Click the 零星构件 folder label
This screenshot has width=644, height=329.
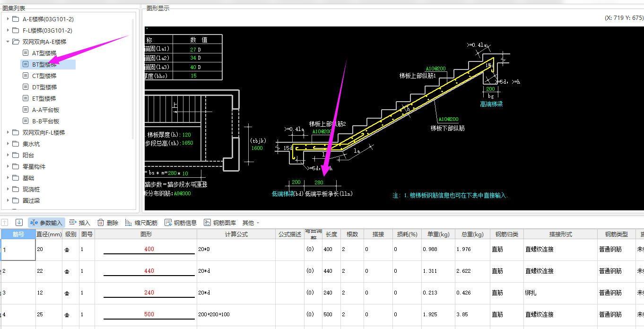point(34,166)
